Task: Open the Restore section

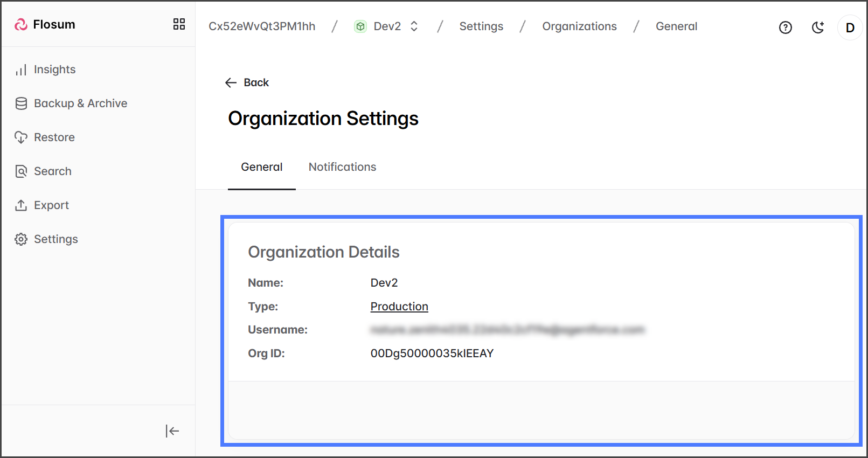Action: pyautogui.click(x=54, y=137)
